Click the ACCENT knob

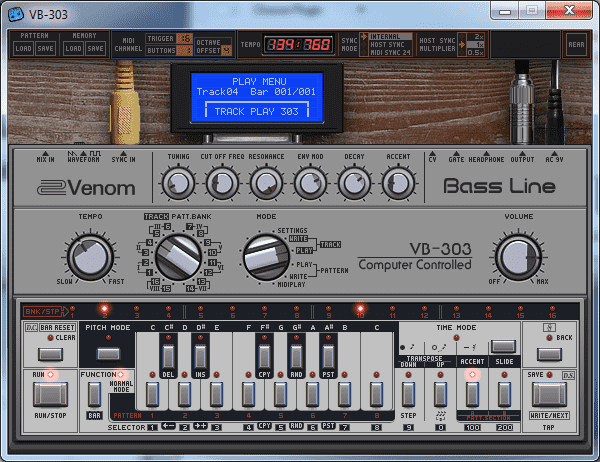coord(398,183)
